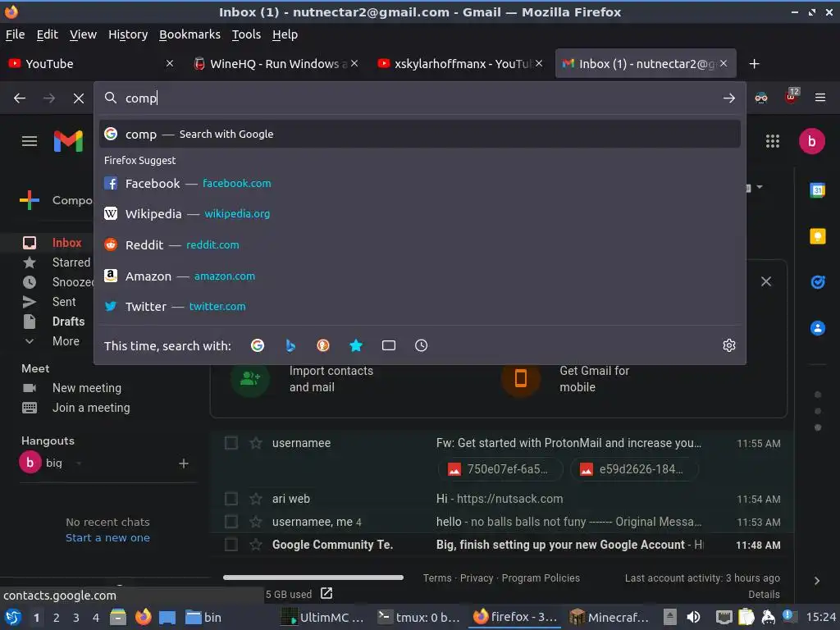Search this time with Google icon
The image size is (840, 630).
pos(258,345)
